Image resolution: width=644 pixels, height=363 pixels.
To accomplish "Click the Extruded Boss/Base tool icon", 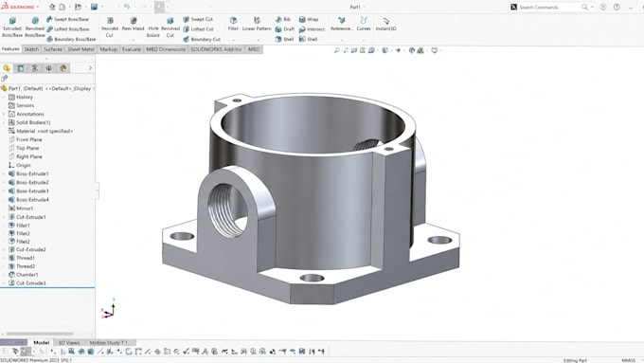I will [12, 21].
